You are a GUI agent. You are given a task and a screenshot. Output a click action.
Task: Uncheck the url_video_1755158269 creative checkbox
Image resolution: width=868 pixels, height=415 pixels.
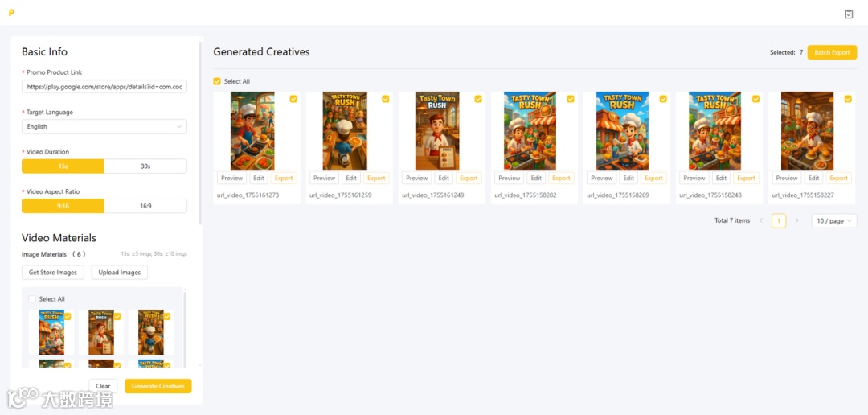pos(662,99)
